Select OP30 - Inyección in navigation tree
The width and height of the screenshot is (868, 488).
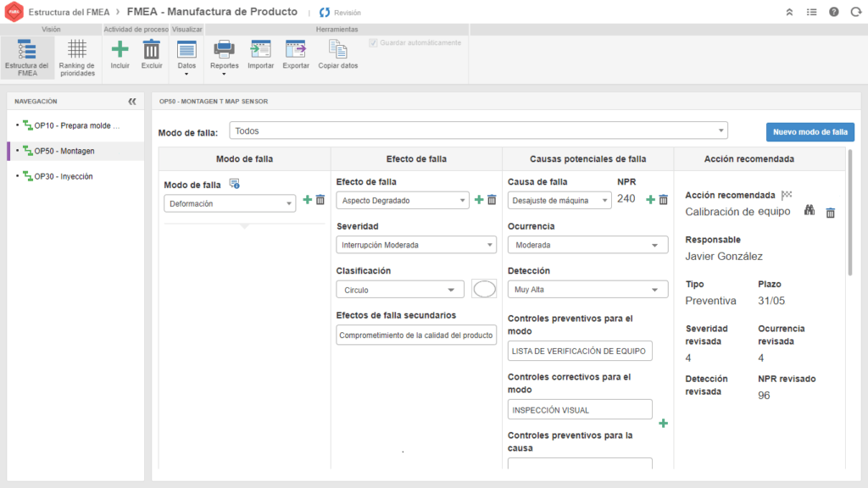(64, 176)
